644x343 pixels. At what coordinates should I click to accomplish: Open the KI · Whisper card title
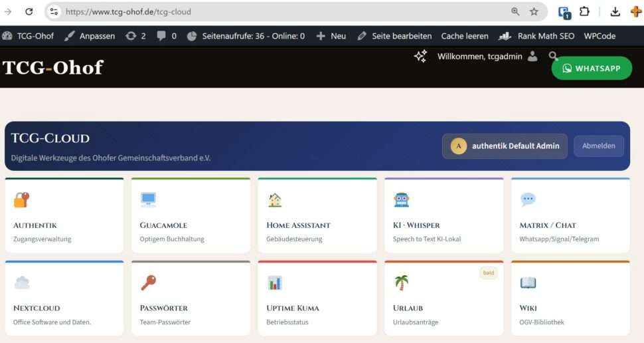tap(416, 225)
